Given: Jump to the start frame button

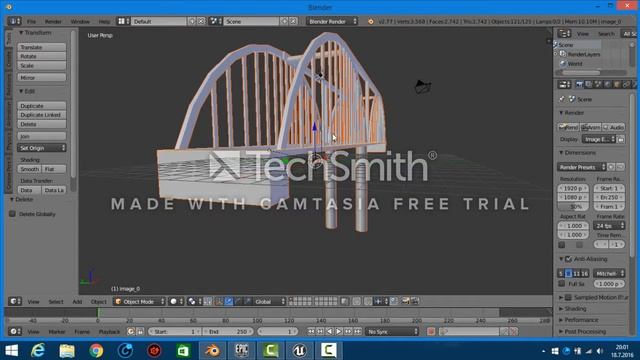Looking at the screenshot, I should [311, 331].
